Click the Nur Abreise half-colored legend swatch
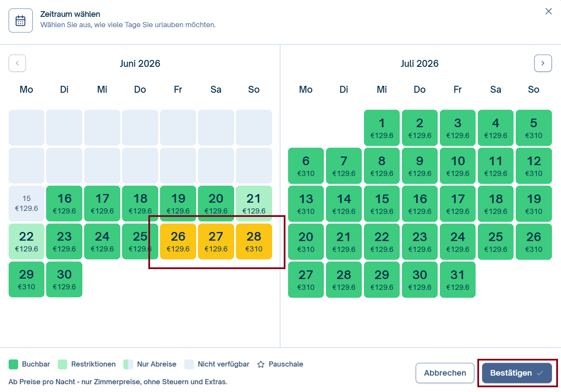 point(128,364)
